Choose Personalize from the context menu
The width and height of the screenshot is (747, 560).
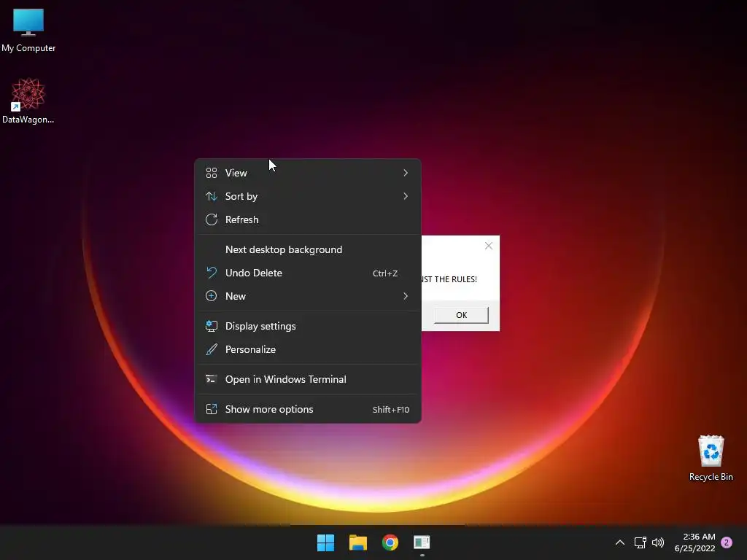308,349
